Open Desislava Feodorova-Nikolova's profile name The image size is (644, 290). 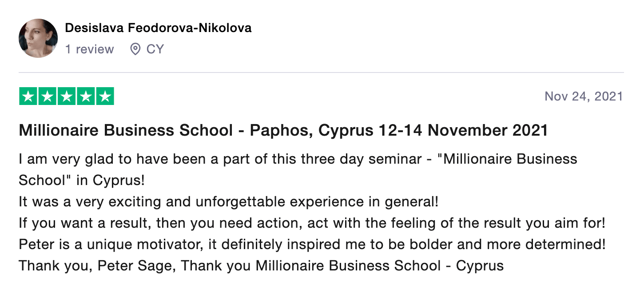[158, 28]
